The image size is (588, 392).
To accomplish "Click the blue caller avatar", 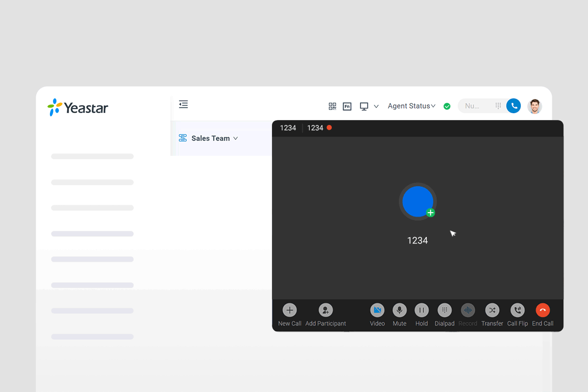I will coord(417,201).
